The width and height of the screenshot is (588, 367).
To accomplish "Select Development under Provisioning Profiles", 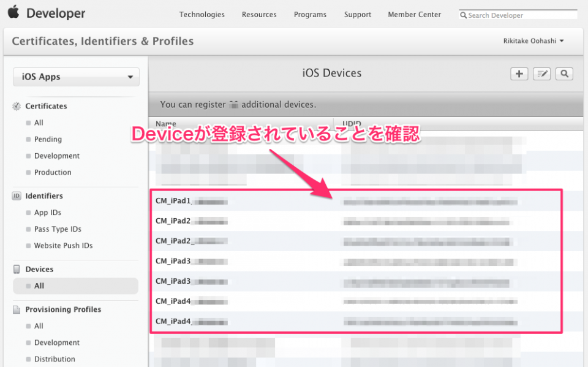I will click(x=57, y=342).
